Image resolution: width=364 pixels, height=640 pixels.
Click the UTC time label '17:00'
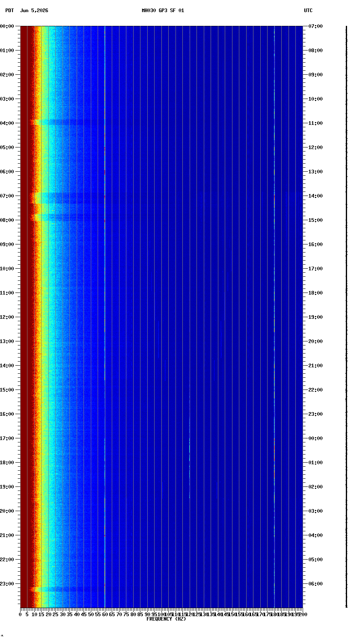316,269
